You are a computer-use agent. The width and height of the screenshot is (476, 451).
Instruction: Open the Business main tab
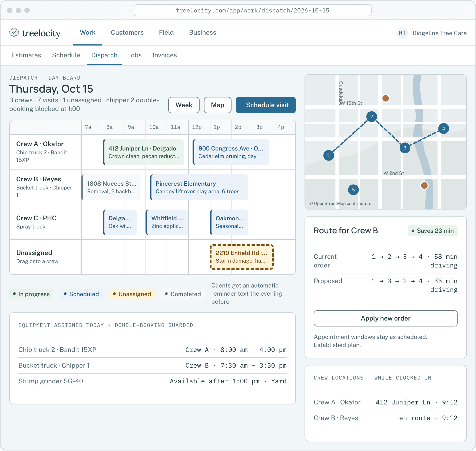(203, 32)
